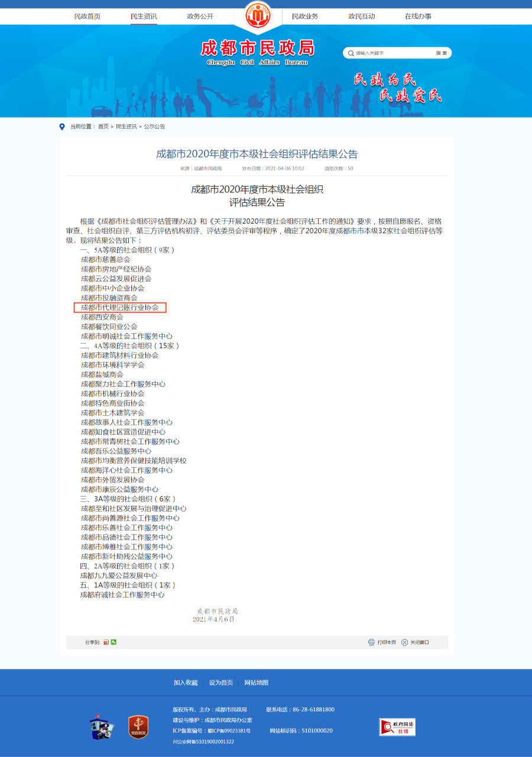Open the red 党政机关 shield badge

tap(138, 727)
